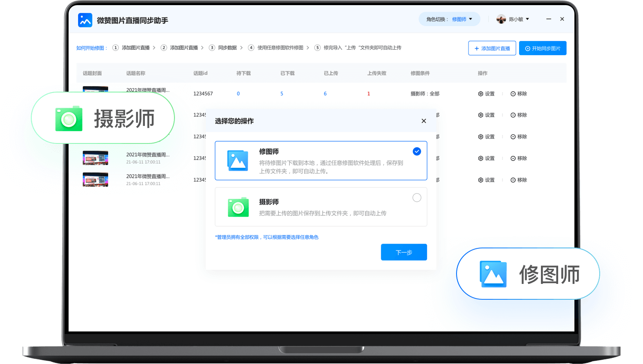Choose the 摄影师 option card

click(321, 207)
